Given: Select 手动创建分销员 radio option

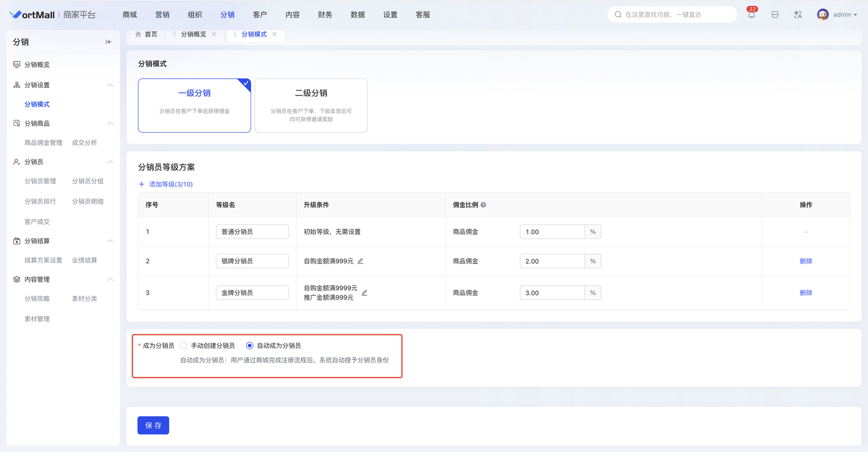Looking at the screenshot, I should [x=184, y=346].
